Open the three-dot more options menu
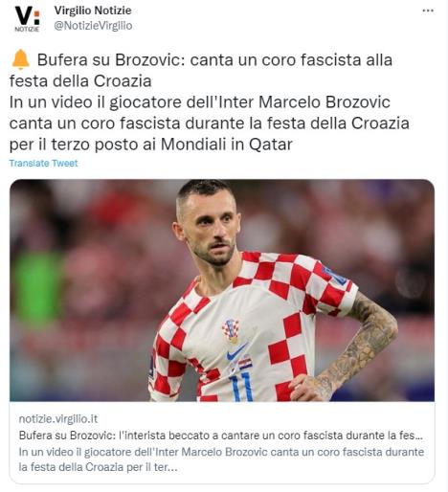The height and width of the screenshot is (492, 448). [x=428, y=11]
